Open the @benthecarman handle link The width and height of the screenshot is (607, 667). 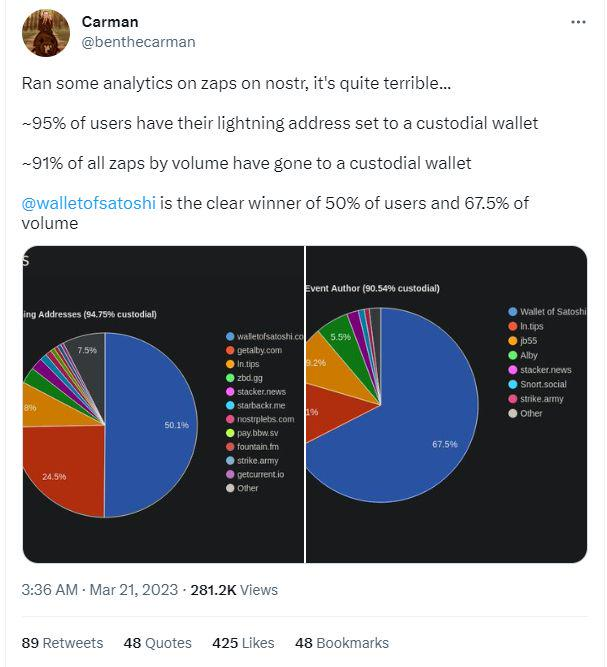[x=138, y=42]
